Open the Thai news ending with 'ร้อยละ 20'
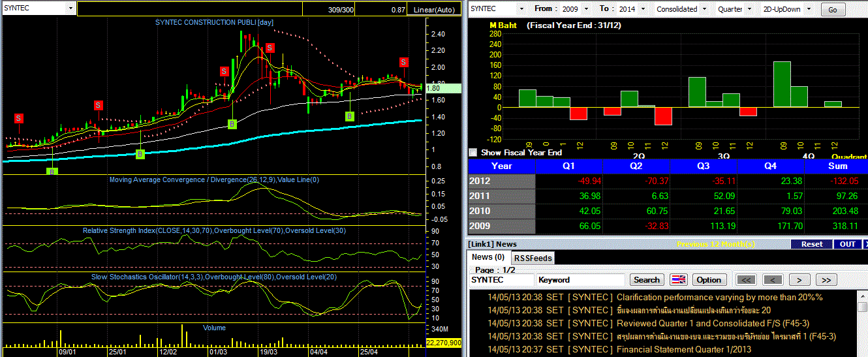Image resolution: width=868 pixels, height=357 pixels. point(694,310)
